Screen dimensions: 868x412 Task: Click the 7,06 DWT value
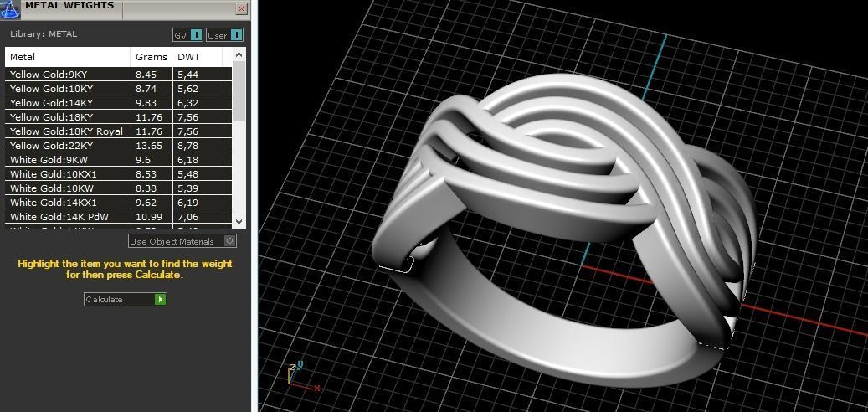pyautogui.click(x=187, y=217)
